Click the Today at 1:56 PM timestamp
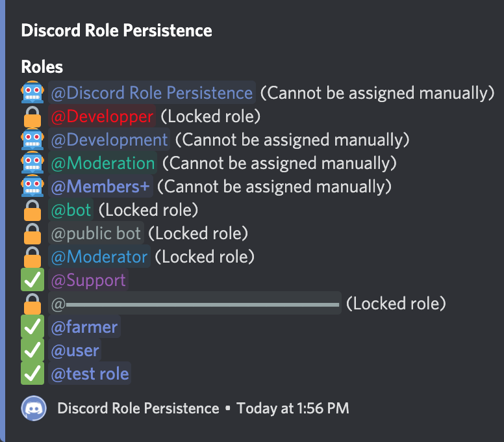 [292, 409]
